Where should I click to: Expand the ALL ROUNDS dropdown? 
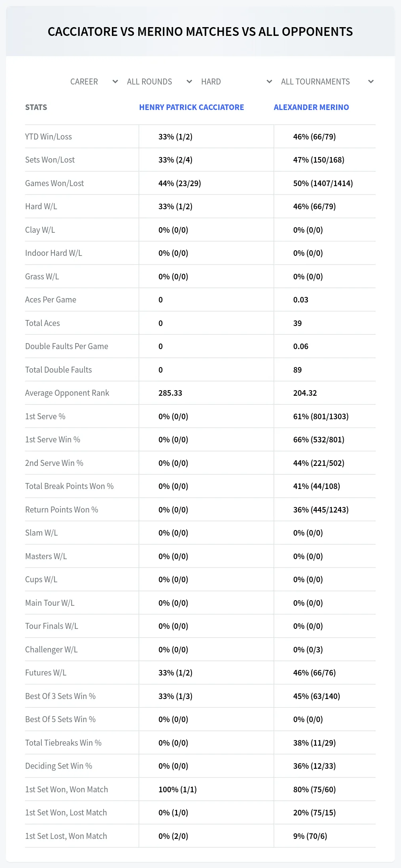tap(159, 82)
